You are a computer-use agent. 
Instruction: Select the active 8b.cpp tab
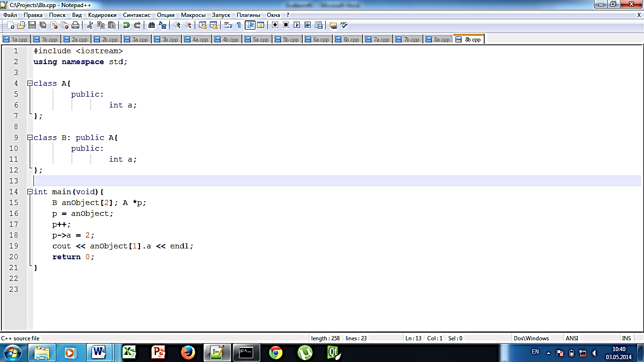click(x=469, y=39)
